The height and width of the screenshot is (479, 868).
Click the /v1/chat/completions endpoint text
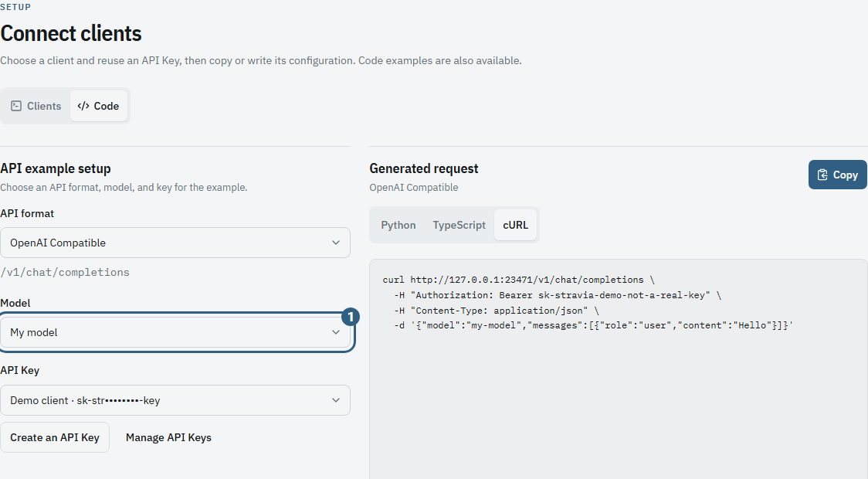65,273
